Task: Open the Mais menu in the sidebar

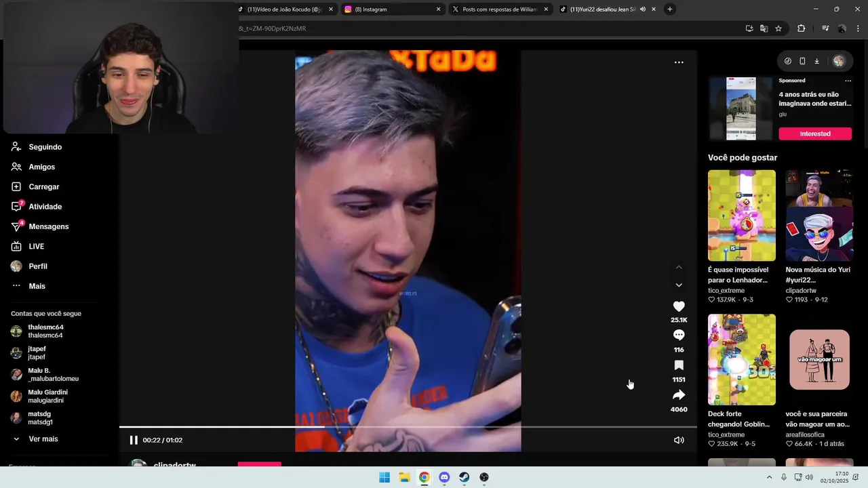Action: 37,286
